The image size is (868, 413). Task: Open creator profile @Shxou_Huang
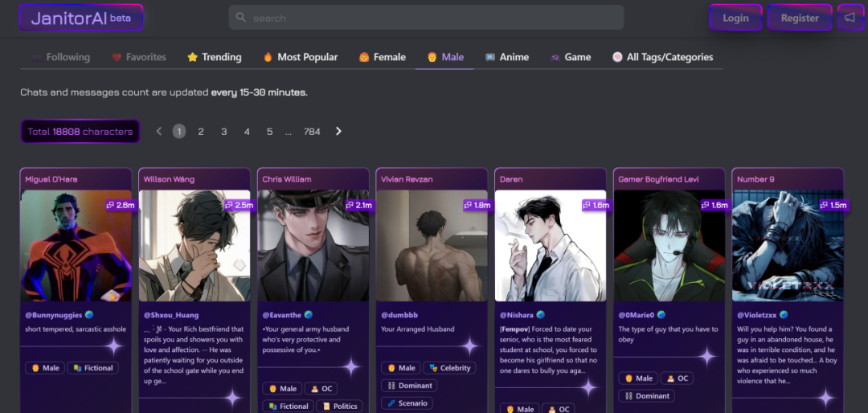171,315
